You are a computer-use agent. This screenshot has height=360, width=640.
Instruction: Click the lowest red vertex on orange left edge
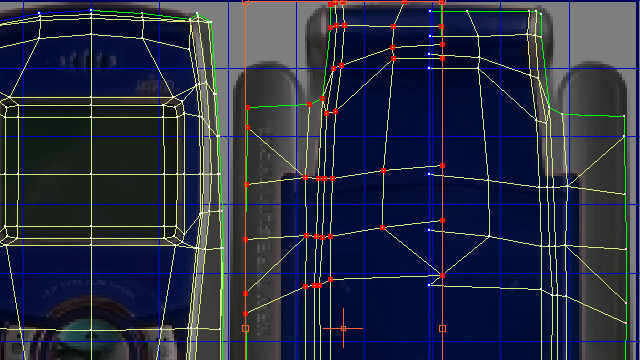[x=245, y=313]
